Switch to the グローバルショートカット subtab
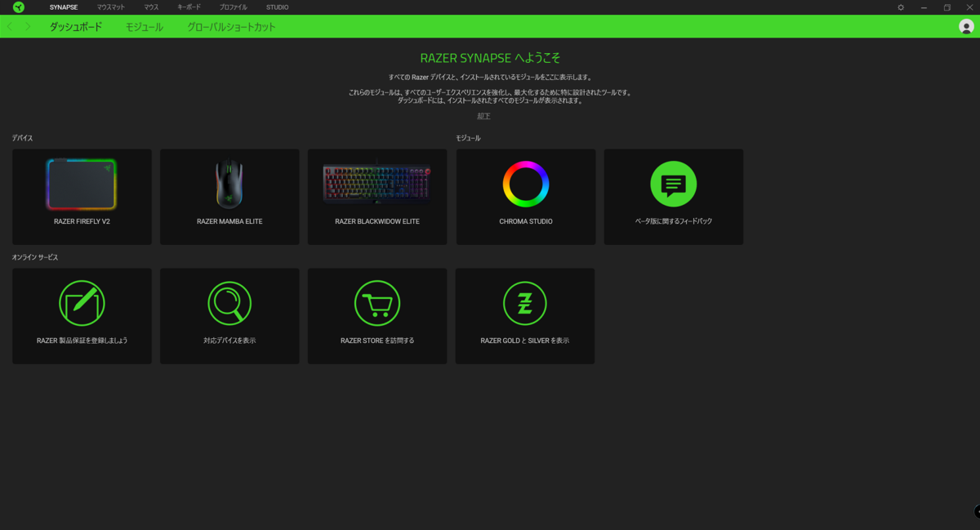The height and width of the screenshot is (530, 980). tap(231, 27)
